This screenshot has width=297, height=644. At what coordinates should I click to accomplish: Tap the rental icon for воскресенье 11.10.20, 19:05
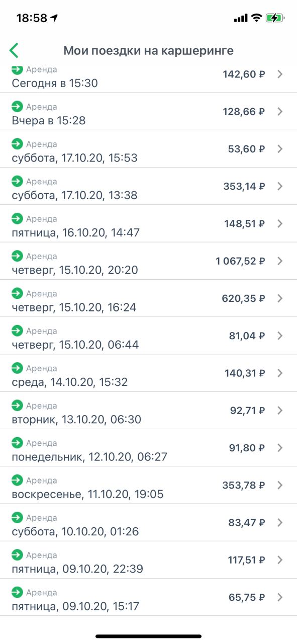18,479
